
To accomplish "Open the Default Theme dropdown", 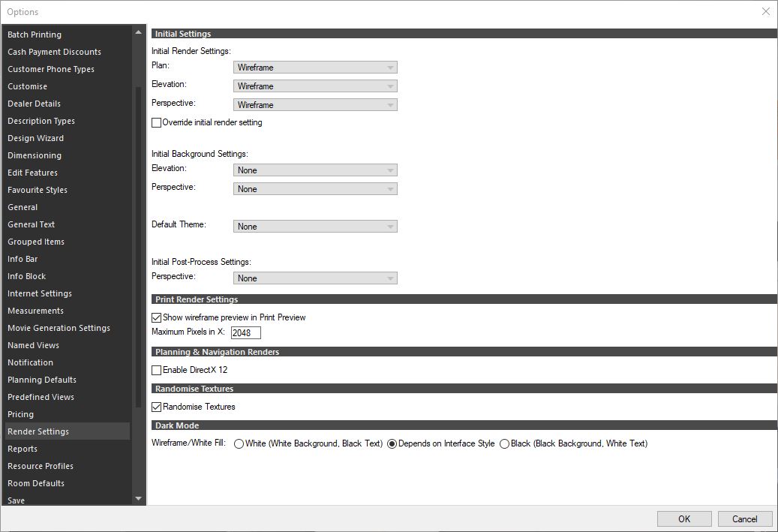I will click(314, 226).
